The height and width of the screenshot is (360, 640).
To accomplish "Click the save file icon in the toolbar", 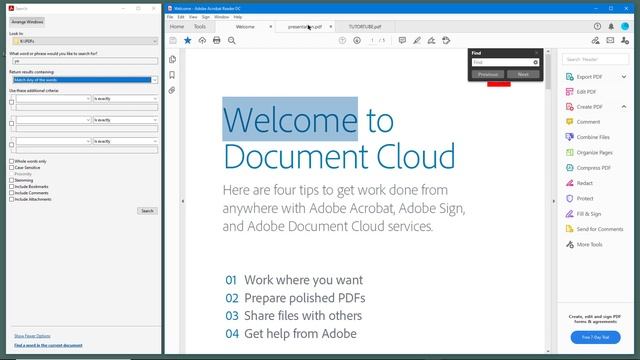I will tap(173, 40).
